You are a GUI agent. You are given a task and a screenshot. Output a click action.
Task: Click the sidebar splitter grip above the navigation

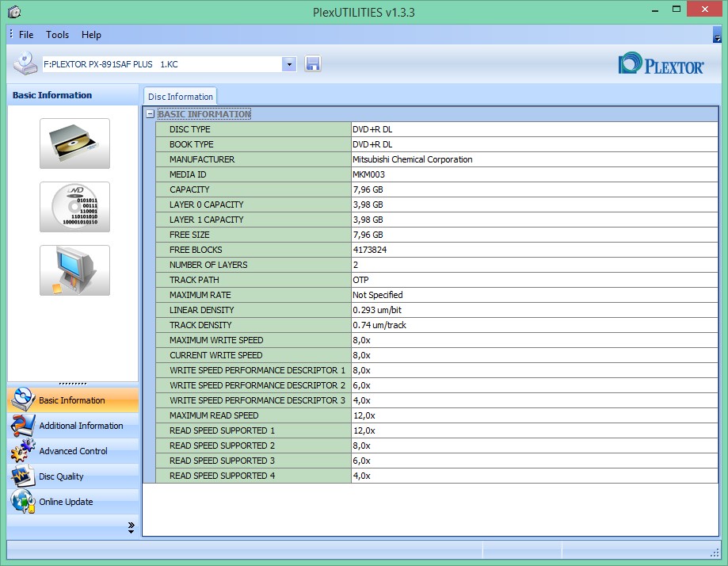pos(73,384)
